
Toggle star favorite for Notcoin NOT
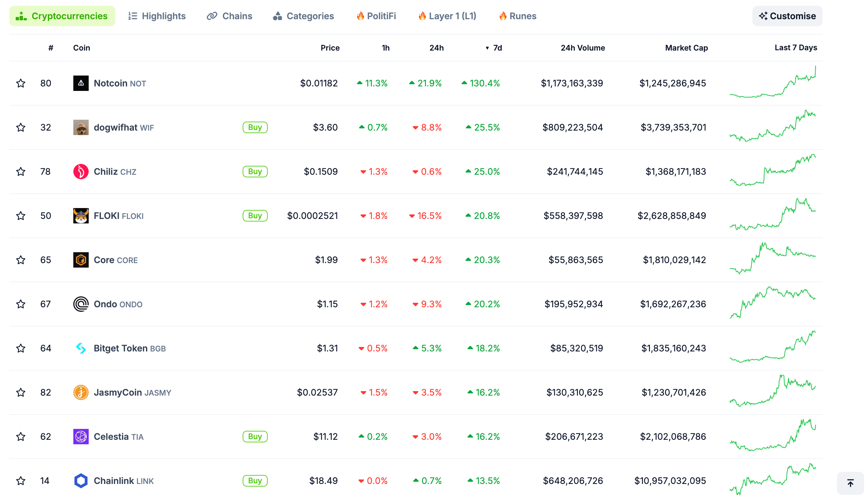pos(21,83)
